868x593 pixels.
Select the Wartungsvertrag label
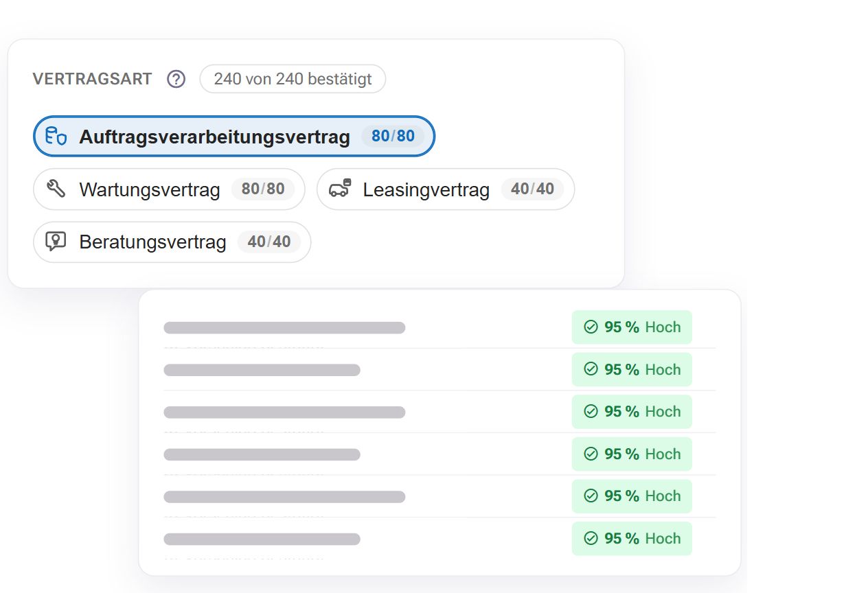(150, 189)
